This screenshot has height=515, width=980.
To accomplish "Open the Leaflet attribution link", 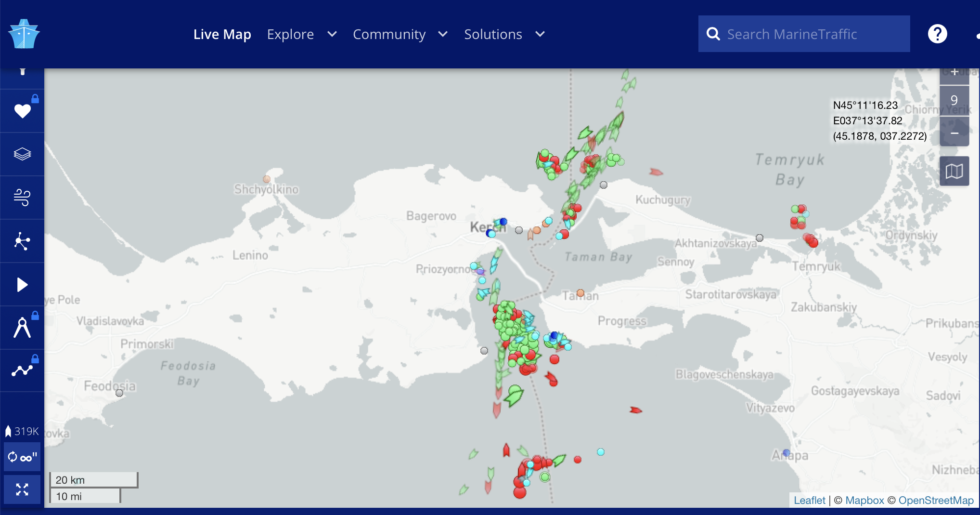I will [x=809, y=500].
